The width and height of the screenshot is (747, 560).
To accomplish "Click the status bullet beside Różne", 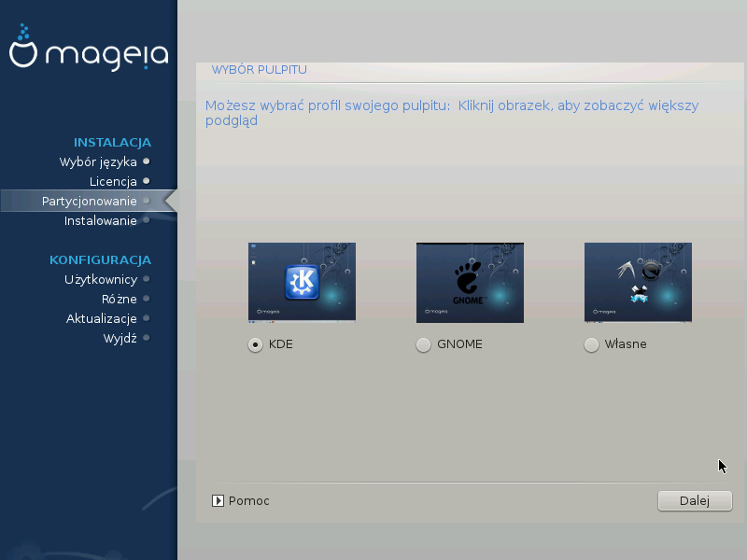I will (x=147, y=299).
